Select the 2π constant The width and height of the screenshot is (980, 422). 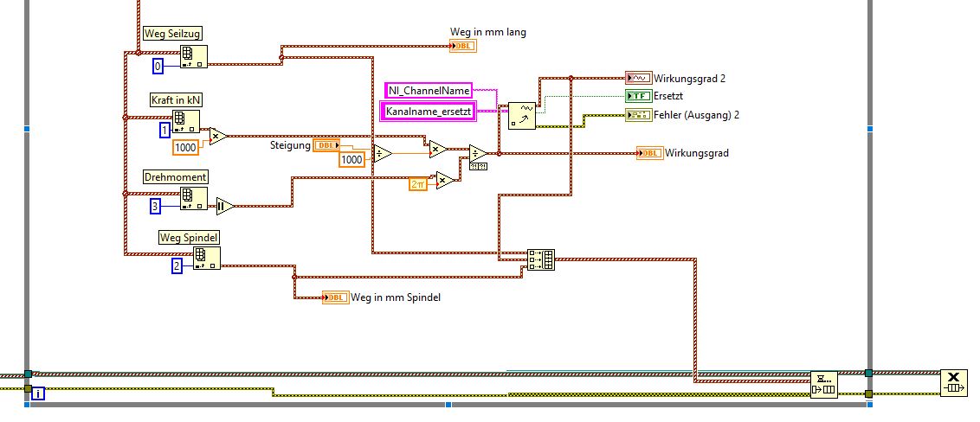(x=418, y=184)
